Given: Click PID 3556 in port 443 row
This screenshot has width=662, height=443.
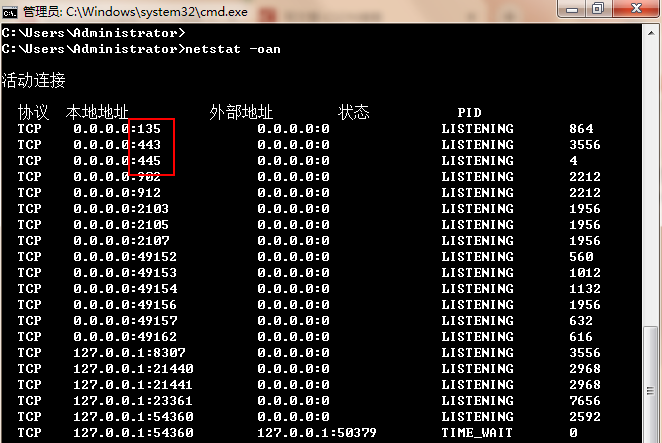Looking at the screenshot, I should (x=585, y=145).
